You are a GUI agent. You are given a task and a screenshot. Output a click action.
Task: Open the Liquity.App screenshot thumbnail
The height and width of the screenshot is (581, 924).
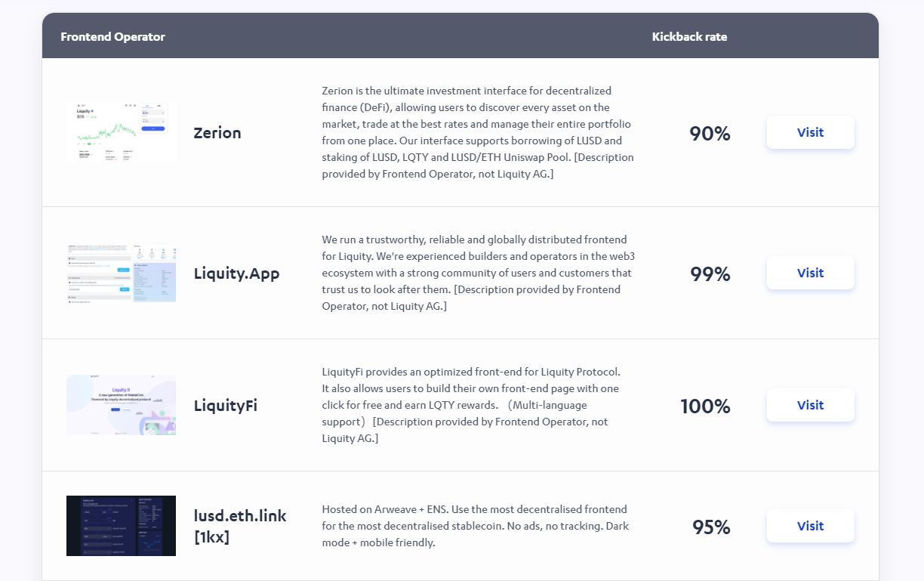pos(121,273)
